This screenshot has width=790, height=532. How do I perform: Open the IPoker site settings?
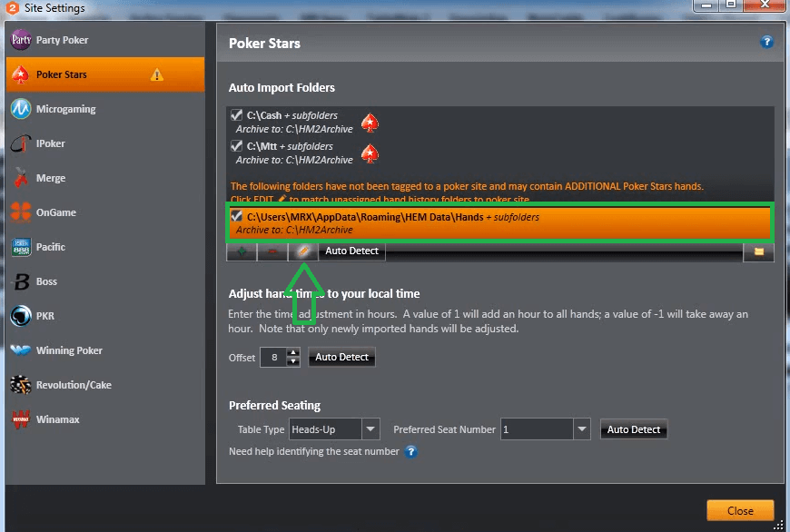click(x=105, y=143)
